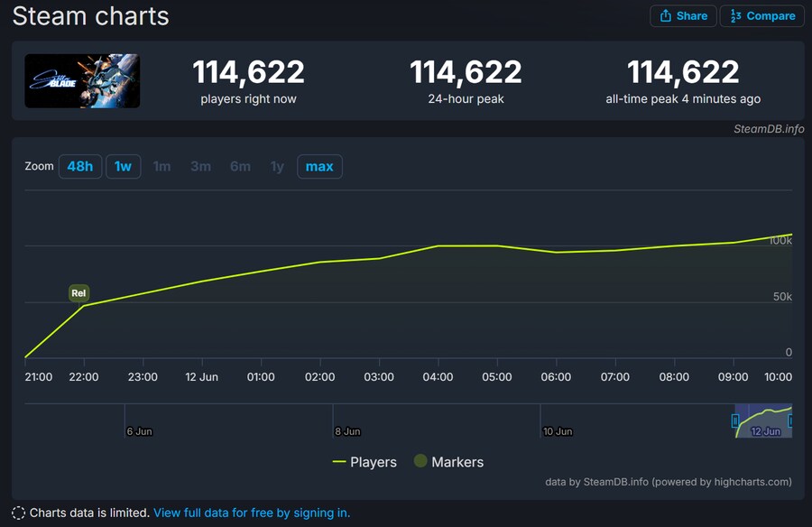The width and height of the screenshot is (812, 527).
Task: Click the 6 Jun navigator label
Action: [x=139, y=431]
